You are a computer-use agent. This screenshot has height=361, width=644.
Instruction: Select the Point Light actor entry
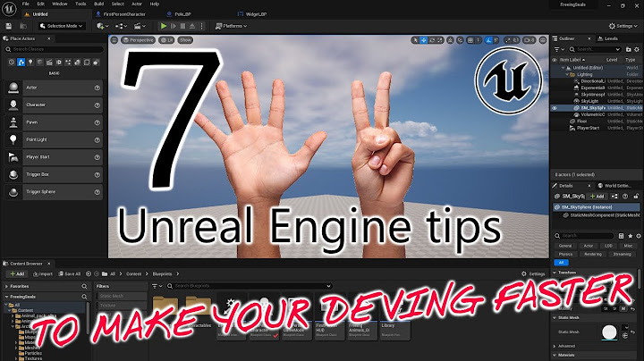[x=54, y=140]
